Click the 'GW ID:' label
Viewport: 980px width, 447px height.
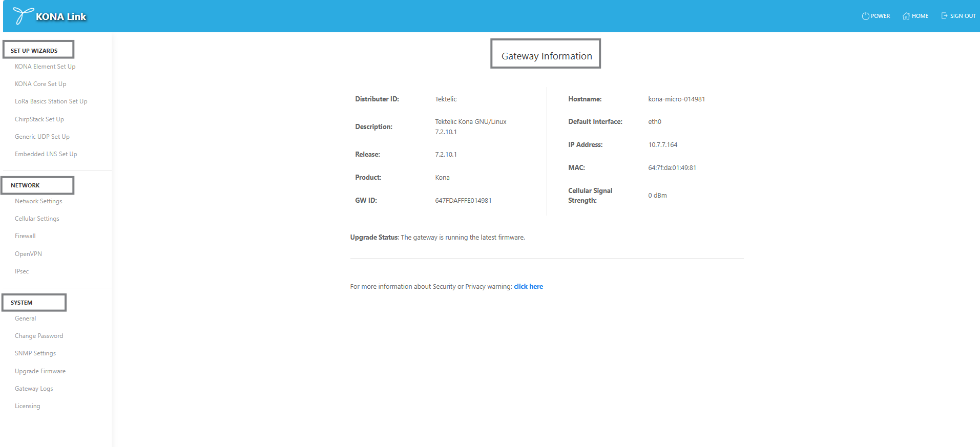coord(366,201)
